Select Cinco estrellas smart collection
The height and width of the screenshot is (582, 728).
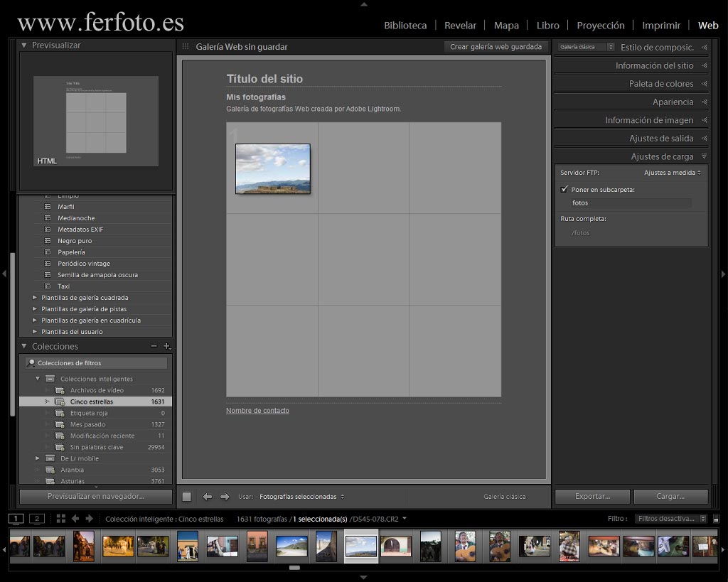click(96, 402)
